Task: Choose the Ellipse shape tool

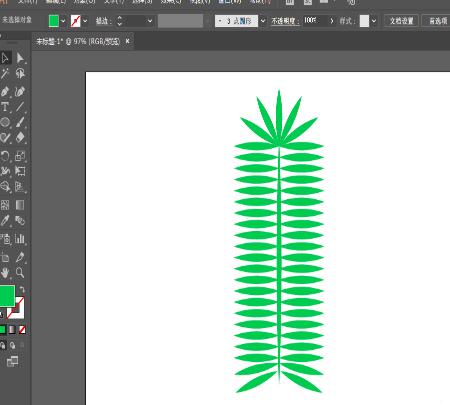Action: point(5,122)
